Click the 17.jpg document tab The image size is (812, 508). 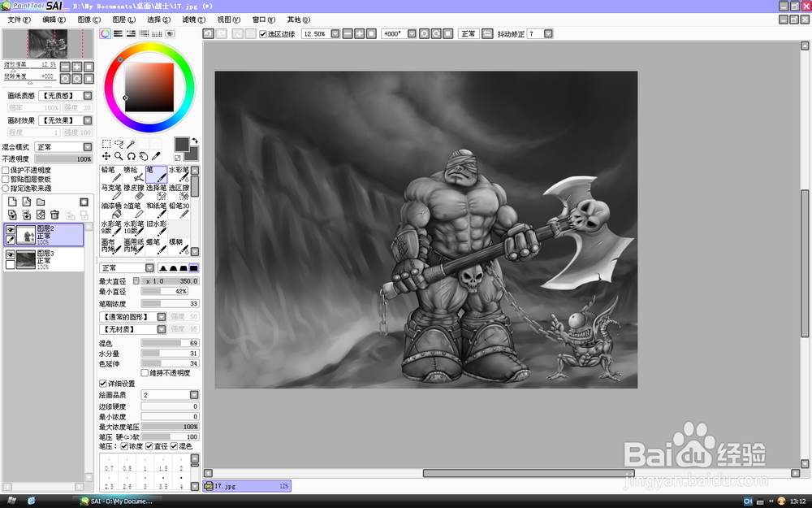coord(247,486)
